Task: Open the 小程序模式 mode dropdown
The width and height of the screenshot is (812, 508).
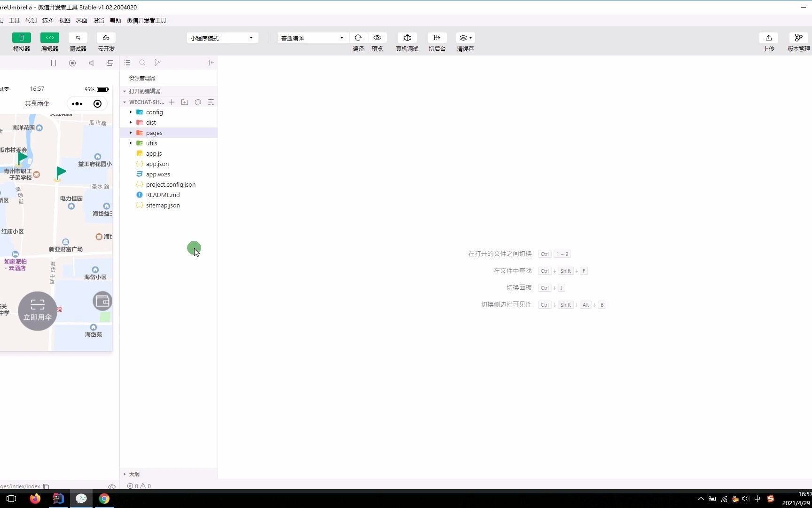Action: click(x=222, y=38)
